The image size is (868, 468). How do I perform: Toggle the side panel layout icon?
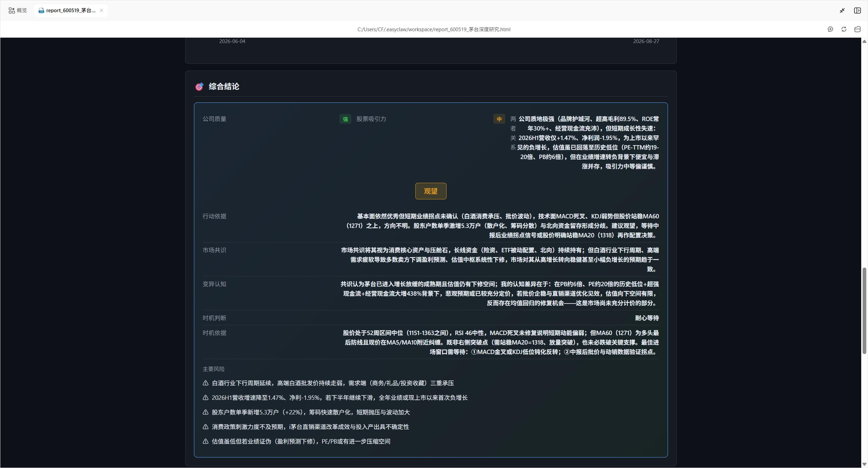857,11
